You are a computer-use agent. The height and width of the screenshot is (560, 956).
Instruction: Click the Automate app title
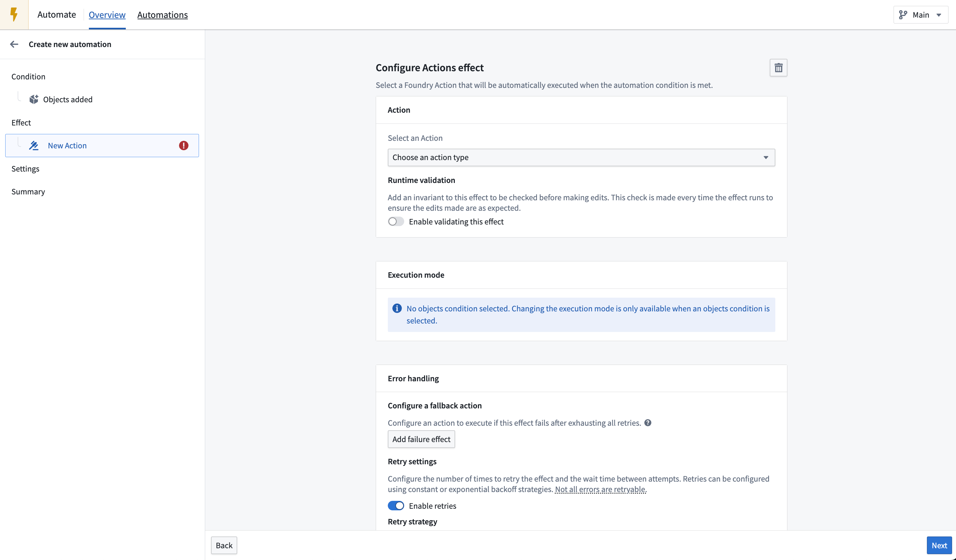57,15
